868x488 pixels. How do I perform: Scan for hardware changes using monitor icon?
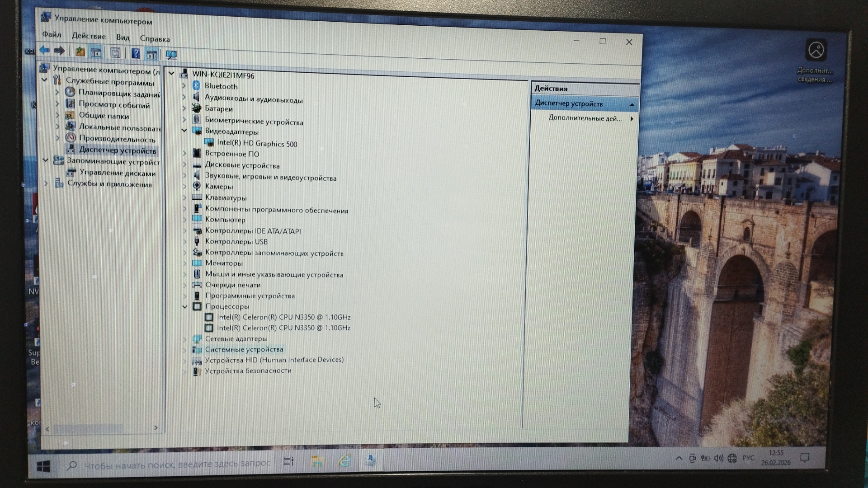coord(171,55)
